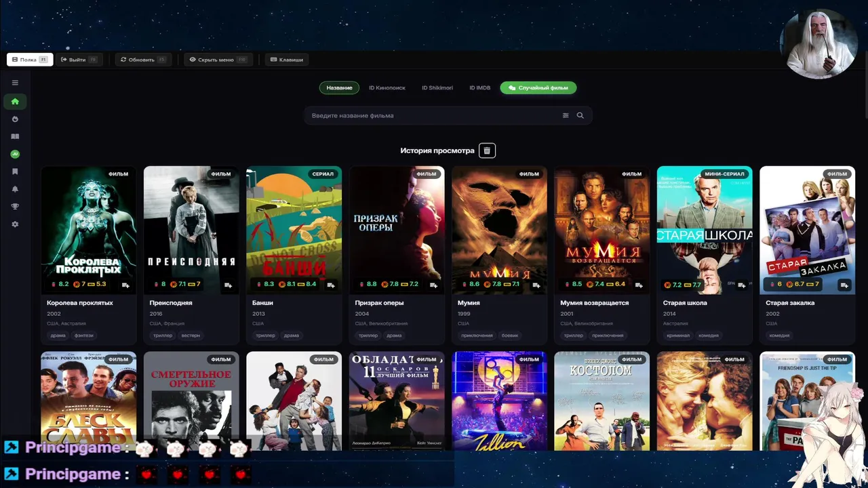Select вестерн genre tag on Преисподняя
868x488 pixels.
click(191, 335)
